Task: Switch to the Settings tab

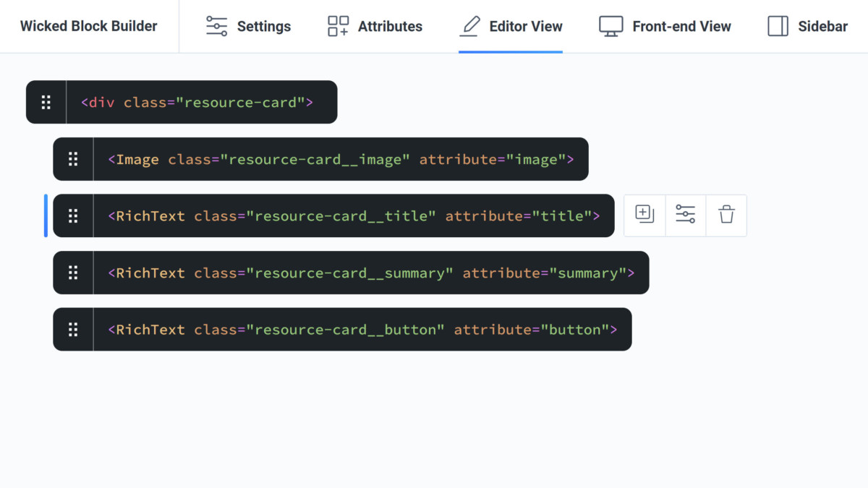Action: point(248,26)
